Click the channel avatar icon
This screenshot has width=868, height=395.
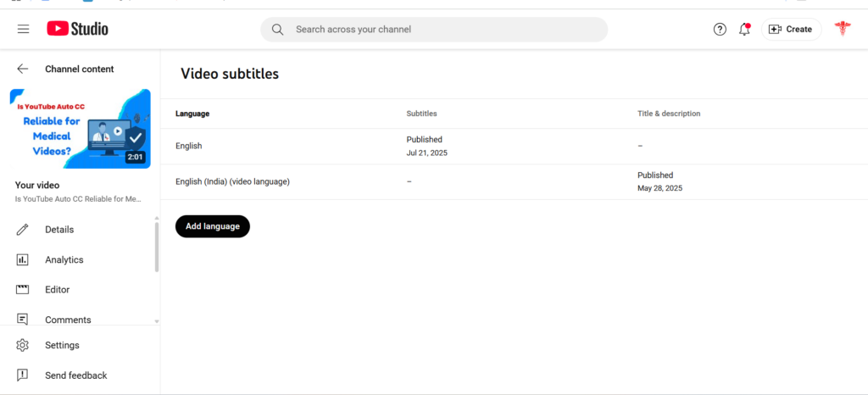pyautogui.click(x=843, y=29)
